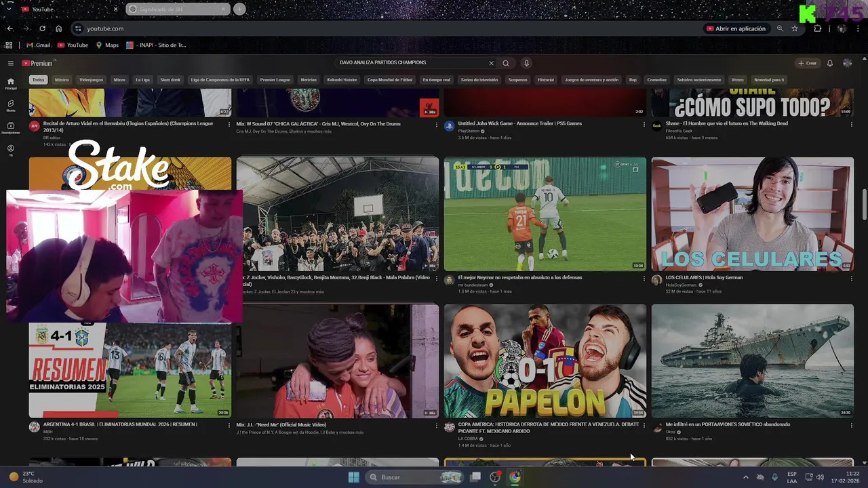Open the notifications bell
This screenshot has height=488, width=868.
[x=830, y=63]
